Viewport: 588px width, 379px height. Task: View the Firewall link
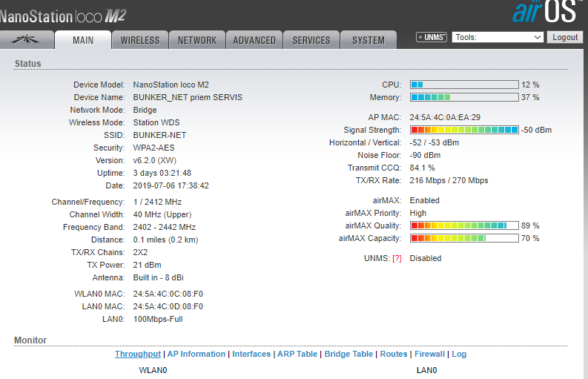coord(430,355)
